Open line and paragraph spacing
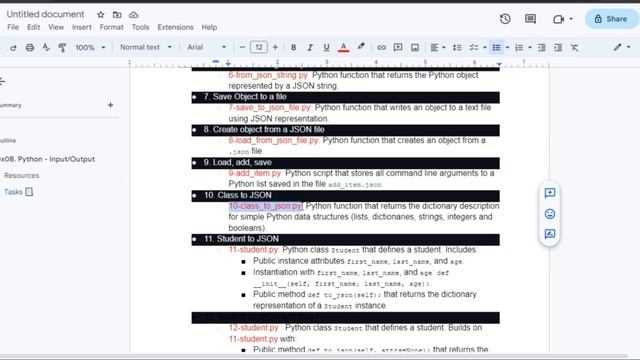The image size is (640, 360). point(457,47)
